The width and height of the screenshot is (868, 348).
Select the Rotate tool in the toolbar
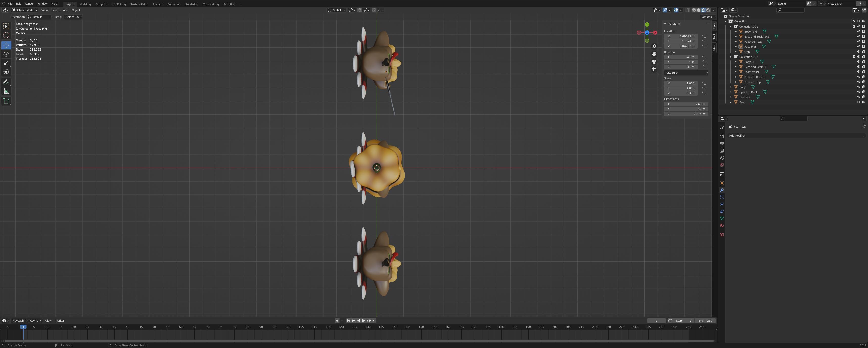click(6, 54)
